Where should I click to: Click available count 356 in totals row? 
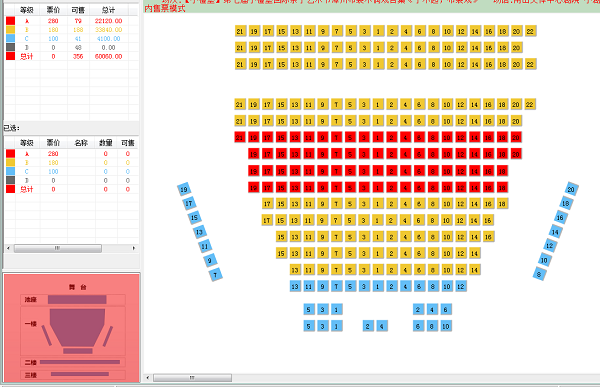click(x=78, y=56)
